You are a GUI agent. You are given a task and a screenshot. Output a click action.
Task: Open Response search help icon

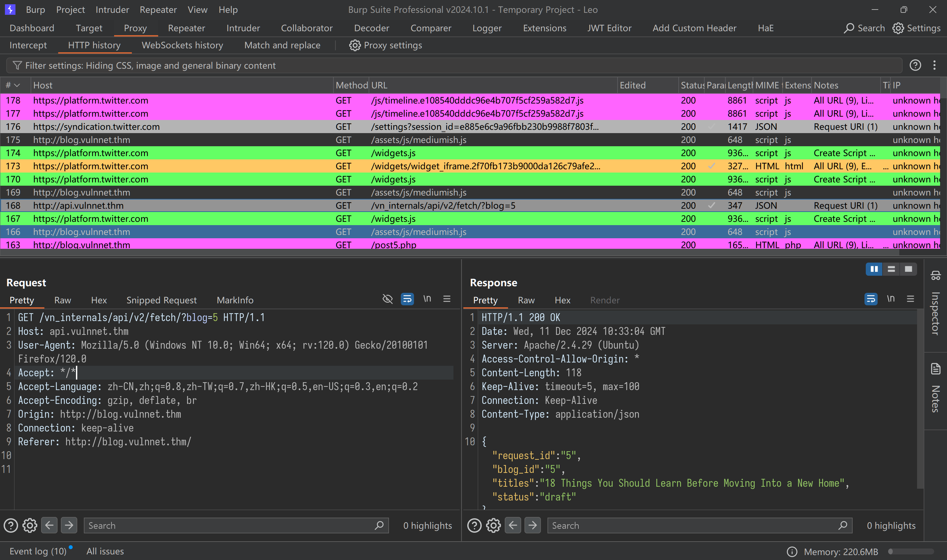tap(474, 525)
